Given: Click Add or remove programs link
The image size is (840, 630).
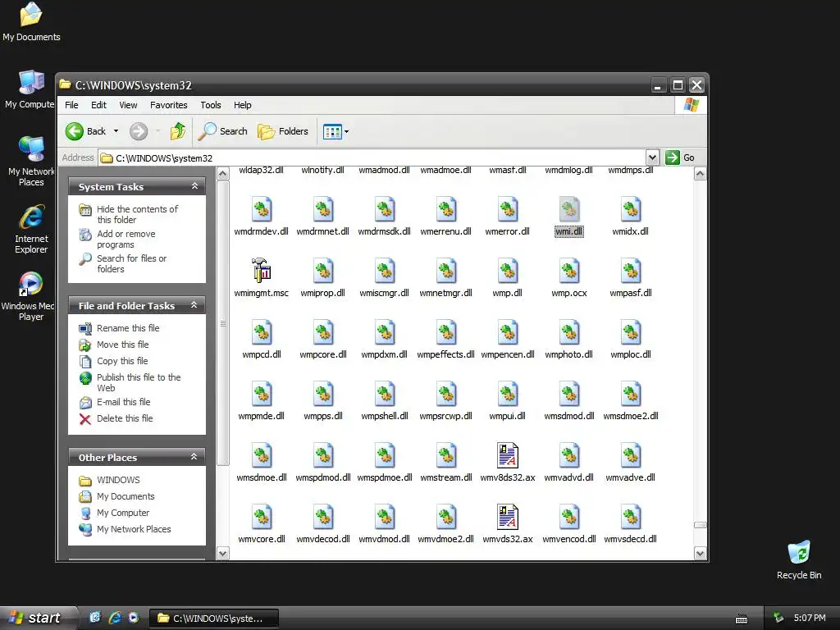Looking at the screenshot, I should tap(126, 239).
